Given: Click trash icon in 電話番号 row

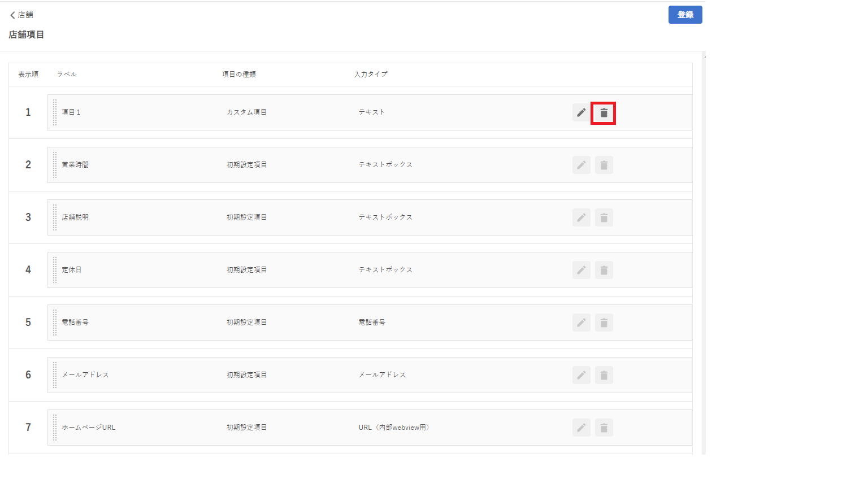Looking at the screenshot, I should click(604, 323).
